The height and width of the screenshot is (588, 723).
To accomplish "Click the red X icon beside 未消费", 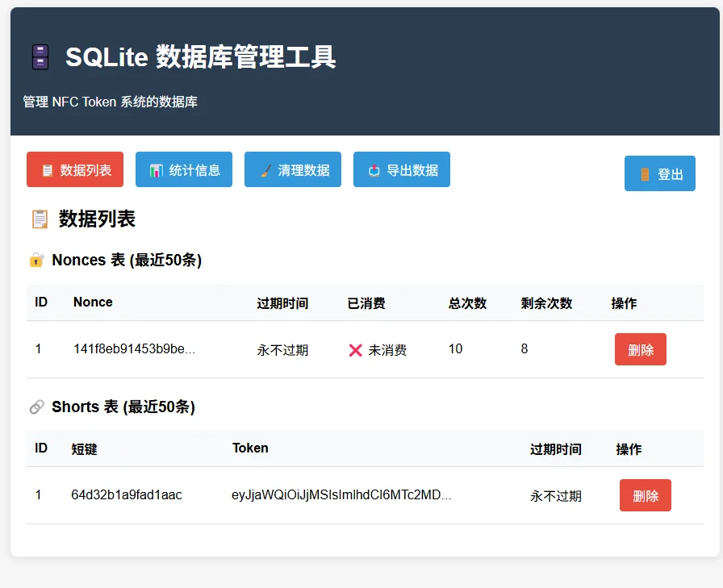I will pos(356,350).
